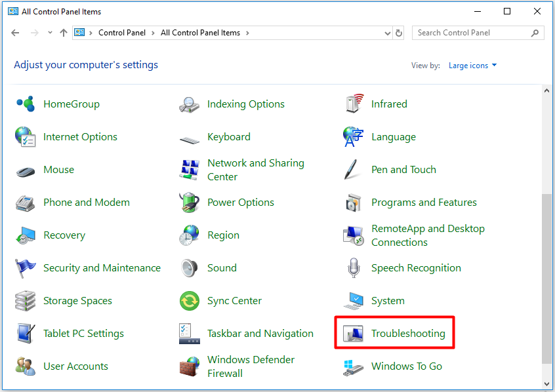Click the Language icon
The image size is (555, 392).
(x=353, y=137)
